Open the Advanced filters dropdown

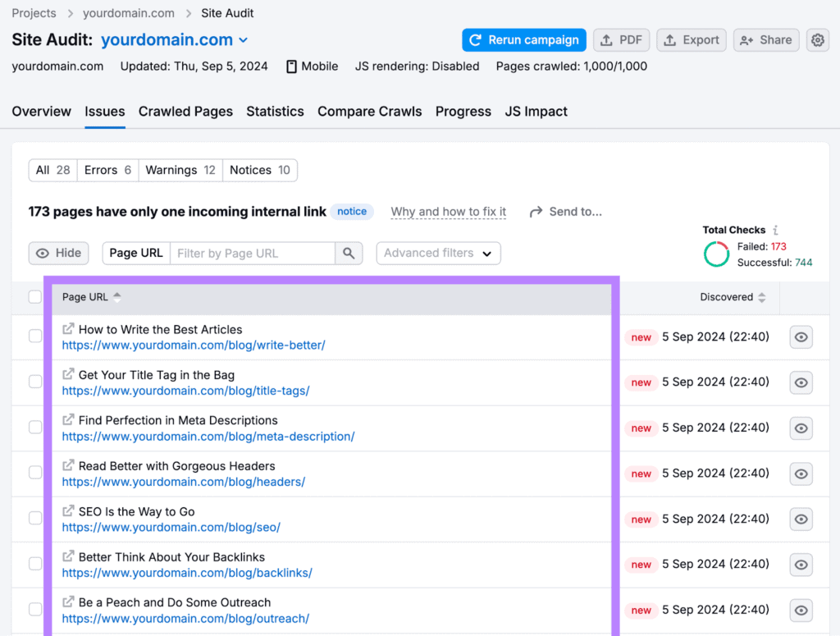point(438,254)
